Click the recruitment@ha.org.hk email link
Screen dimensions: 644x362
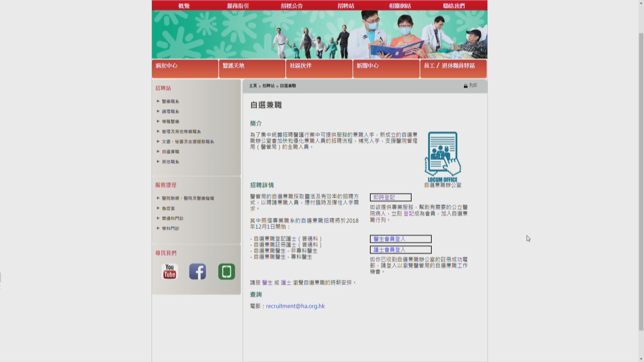[295, 306]
